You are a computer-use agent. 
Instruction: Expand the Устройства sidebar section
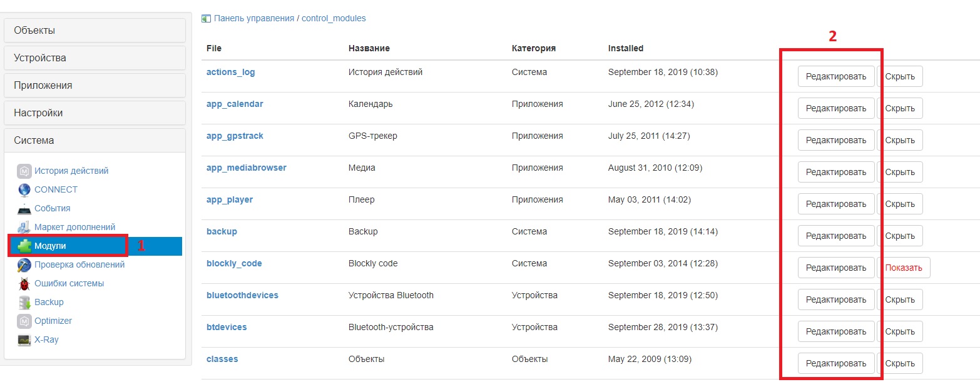pos(94,58)
